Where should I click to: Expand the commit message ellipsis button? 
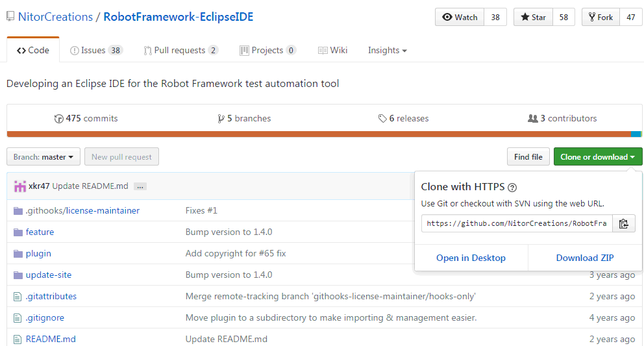140,186
